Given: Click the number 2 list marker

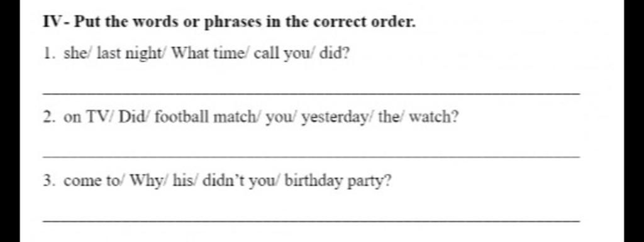Looking at the screenshot, I should (49, 118).
